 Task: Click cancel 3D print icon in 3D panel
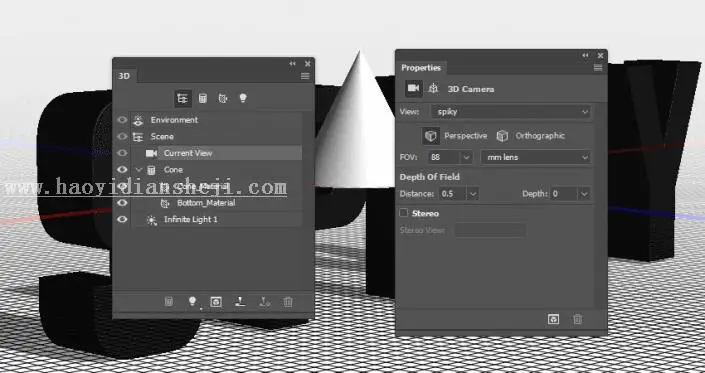pyautogui.click(x=264, y=302)
